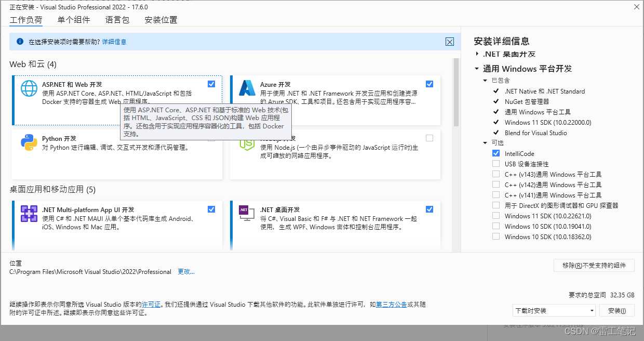Expand the .NET 桌面开发 details node

(477, 54)
